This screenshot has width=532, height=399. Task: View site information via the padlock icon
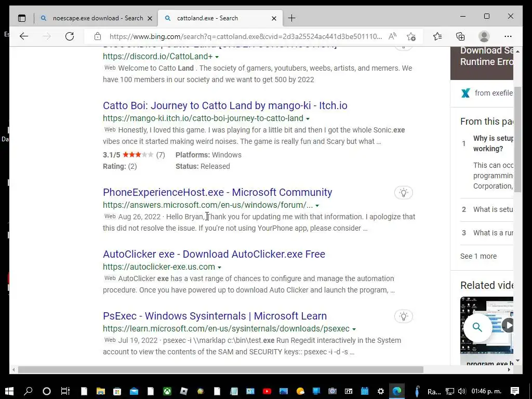click(x=98, y=36)
